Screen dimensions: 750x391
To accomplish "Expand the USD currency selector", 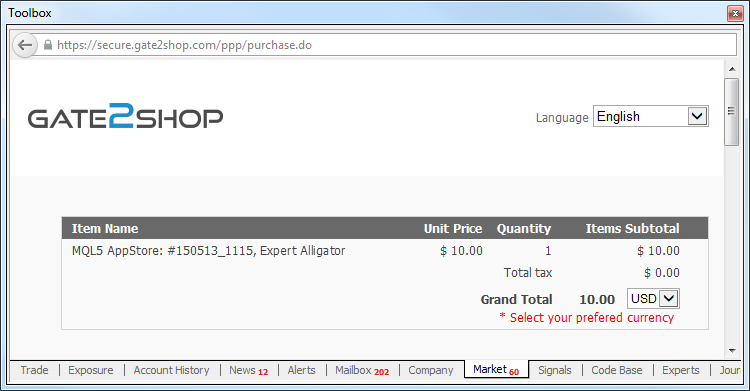I will click(x=653, y=299).
